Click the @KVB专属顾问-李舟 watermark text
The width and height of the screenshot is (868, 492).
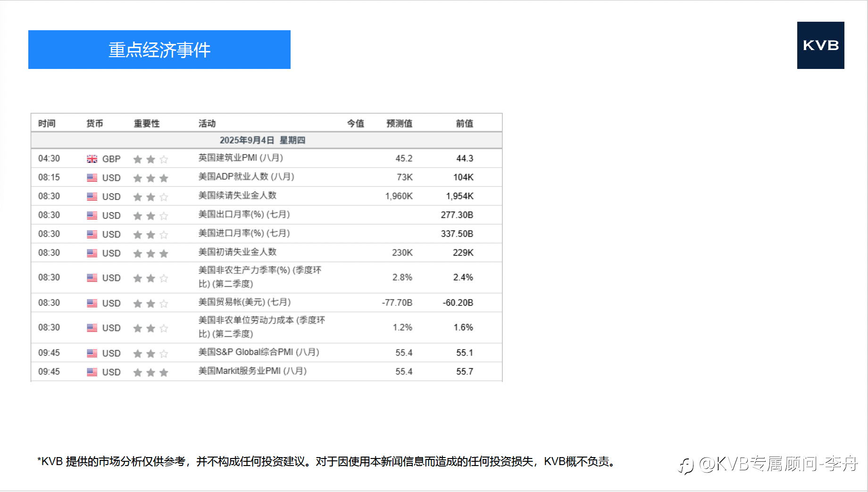click(778, 464)
